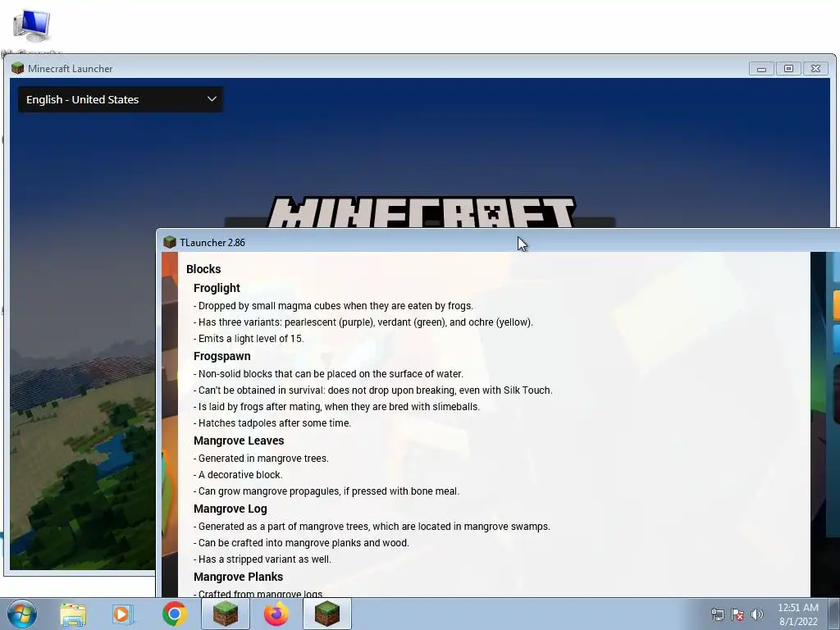
Task: Click 'Non-solid blocks that can be placed' line
Action: pyautogui.click(x=328, y=374)
